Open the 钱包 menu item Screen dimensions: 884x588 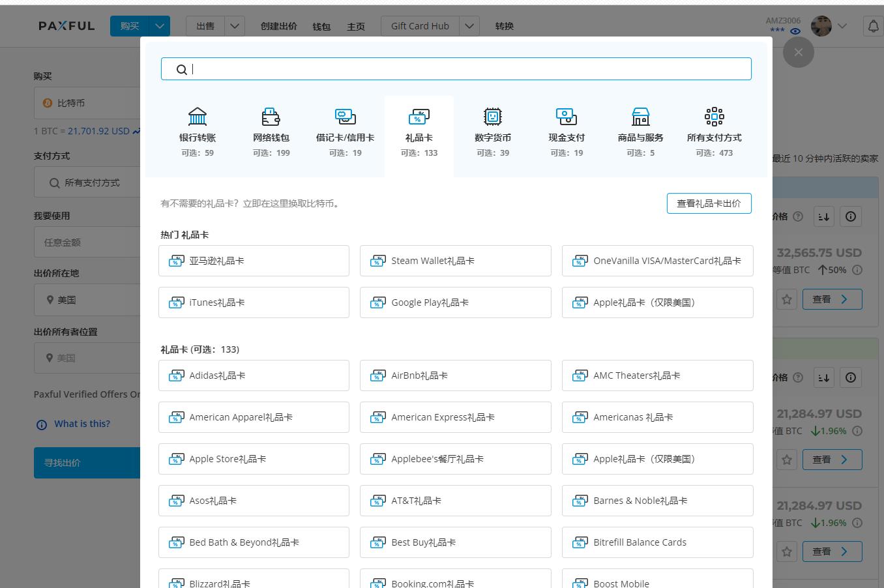321,26
